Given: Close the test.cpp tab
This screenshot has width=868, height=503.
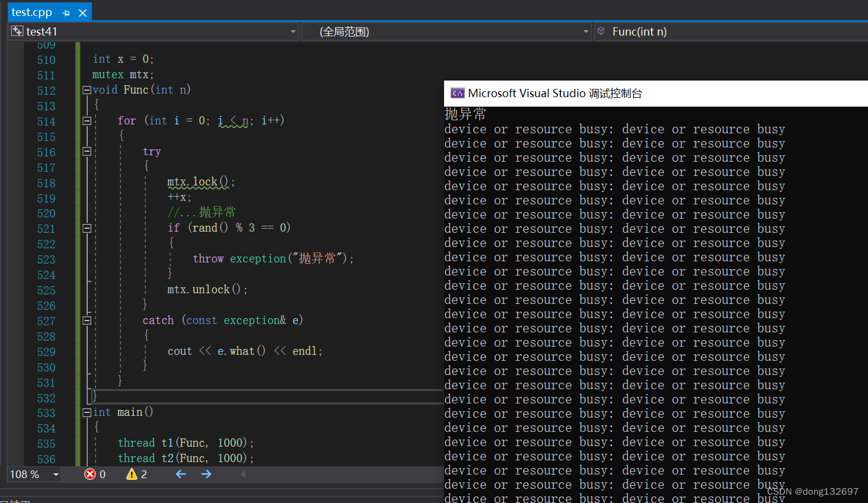Looking at the screenshot, I should [82, 12].
